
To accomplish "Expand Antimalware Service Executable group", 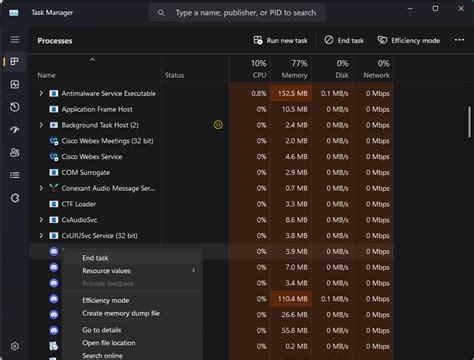I will 41,93.
